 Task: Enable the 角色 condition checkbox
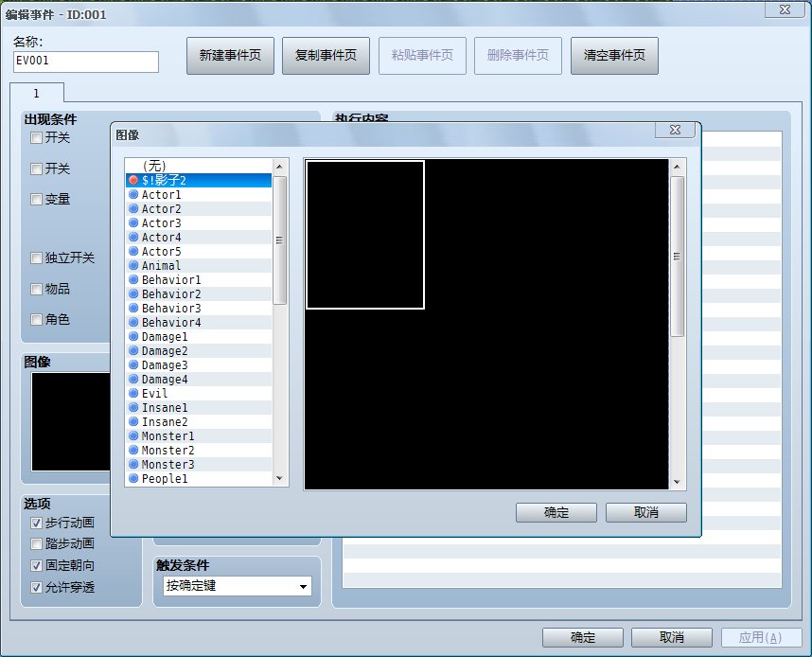(x=36, y=320)
